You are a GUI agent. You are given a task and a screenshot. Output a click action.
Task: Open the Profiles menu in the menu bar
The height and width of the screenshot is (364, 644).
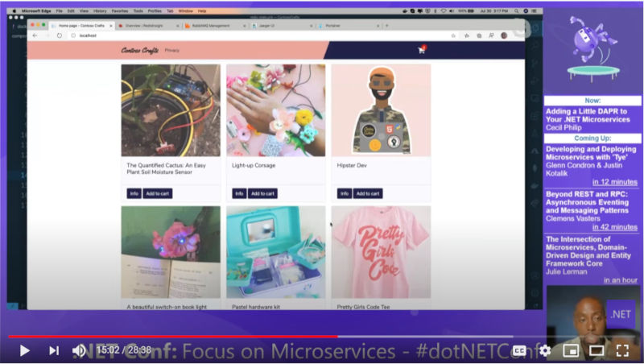[x=155, y=11]
